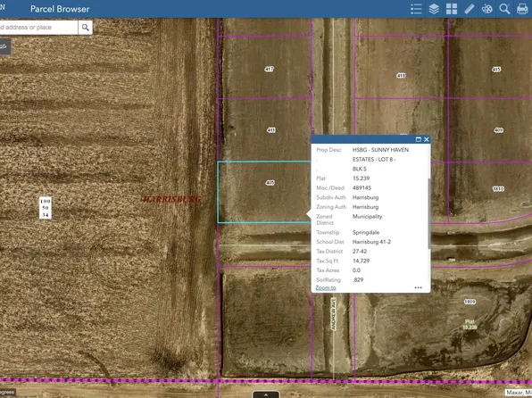Close the parcel info popup
This screenshot has height=398, width=532.
[x=427, y=139]
